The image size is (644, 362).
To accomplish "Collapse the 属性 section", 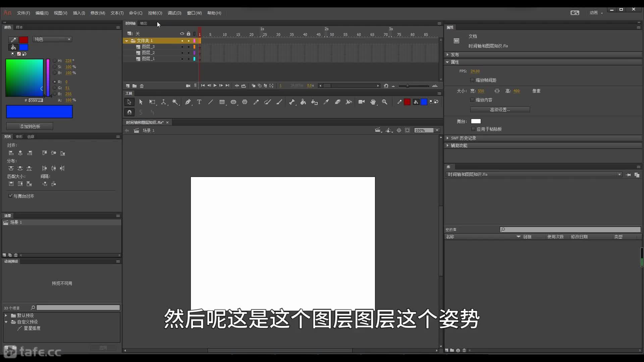I will [447, 62].
